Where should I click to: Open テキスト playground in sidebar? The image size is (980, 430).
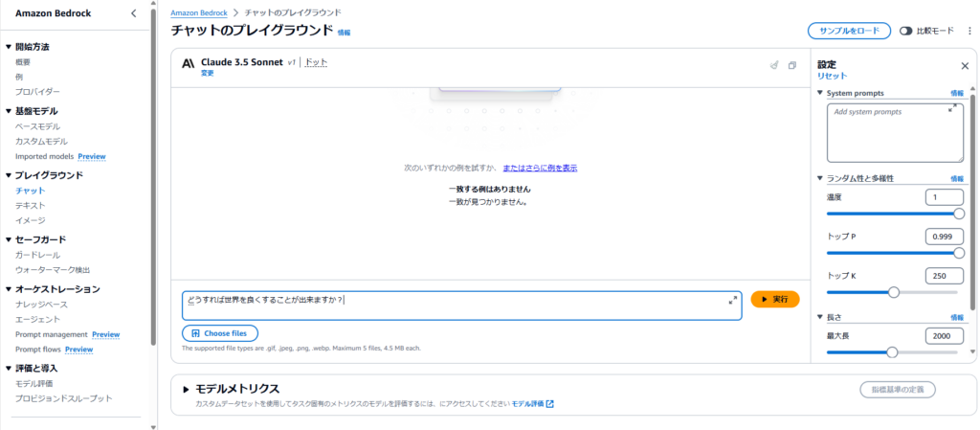(x=30, y=205)
